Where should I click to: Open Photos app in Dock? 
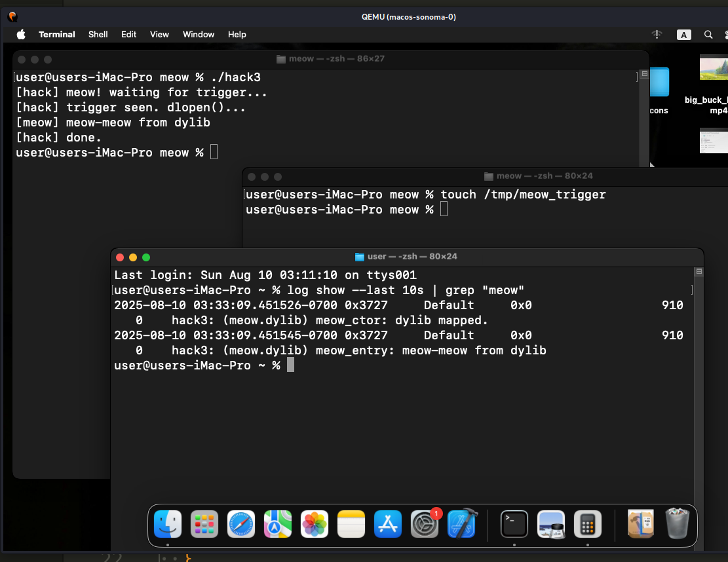click(x=315, y=524)
